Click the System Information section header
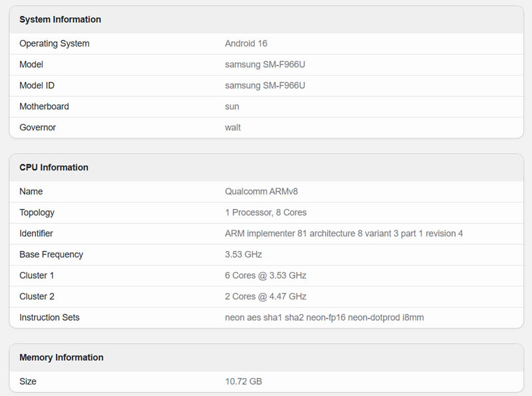 point(61,19)
